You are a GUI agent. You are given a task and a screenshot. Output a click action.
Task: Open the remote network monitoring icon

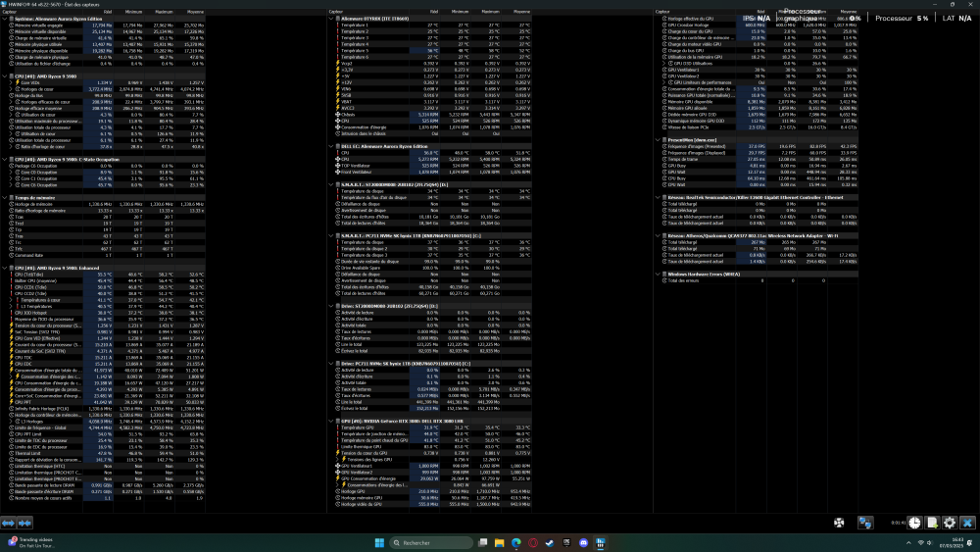click(x=865, y=523)
